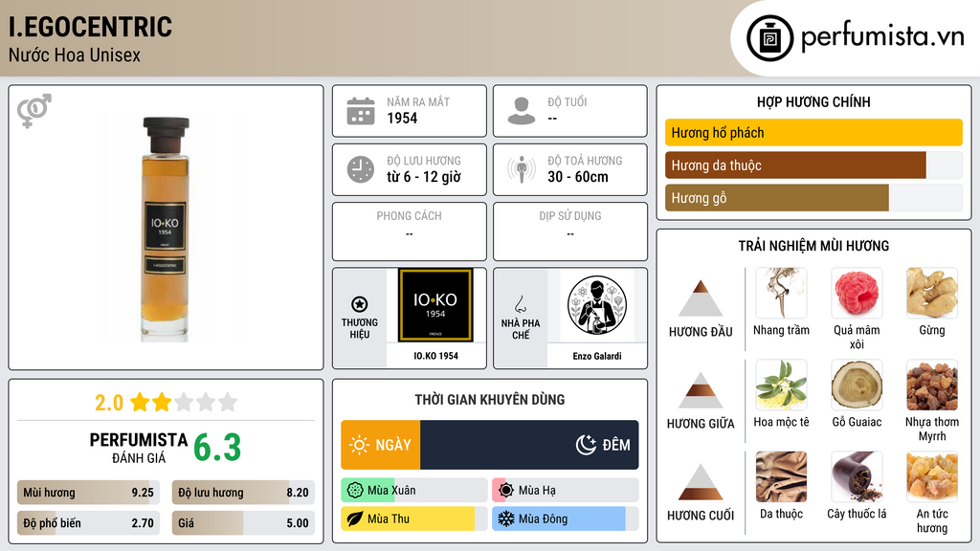Click the Phong cách label
This screenshot has height=551, width=980.
pos(409,215)
